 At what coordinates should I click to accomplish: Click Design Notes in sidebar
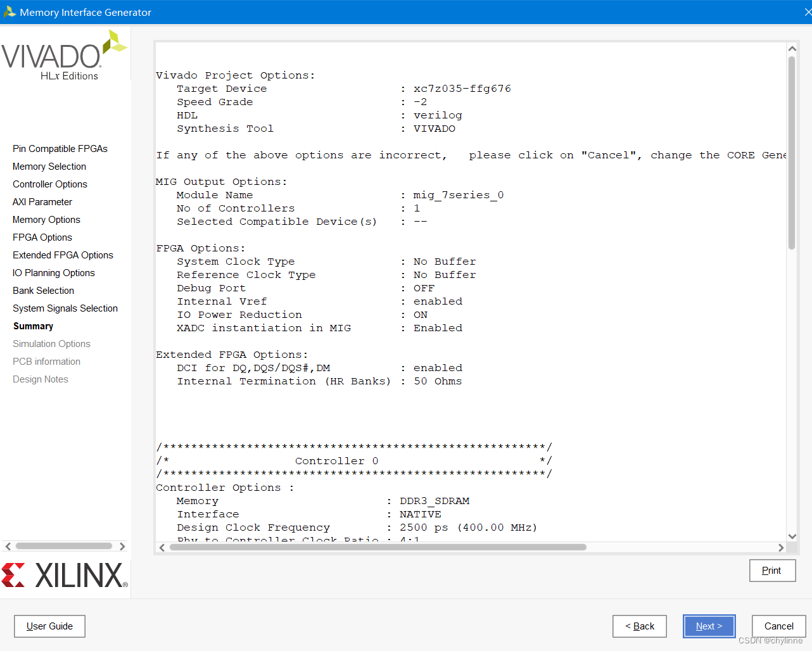[x=41, y=379]
